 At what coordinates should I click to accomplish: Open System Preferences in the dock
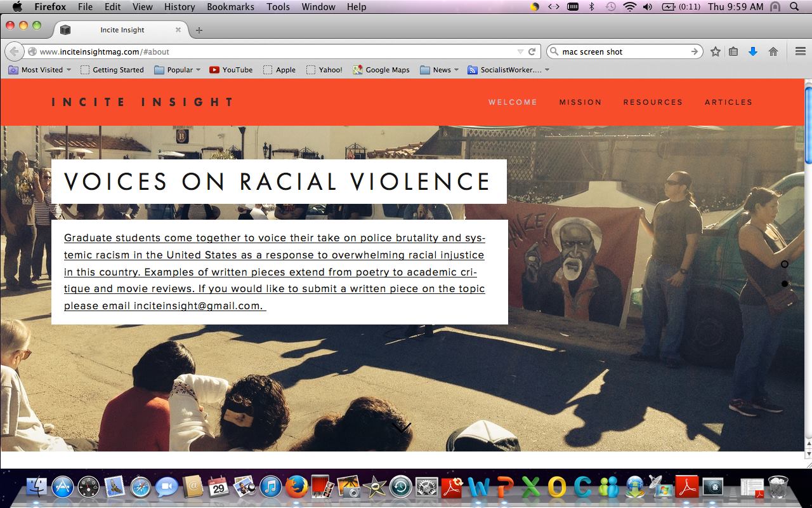click(427, 487)
